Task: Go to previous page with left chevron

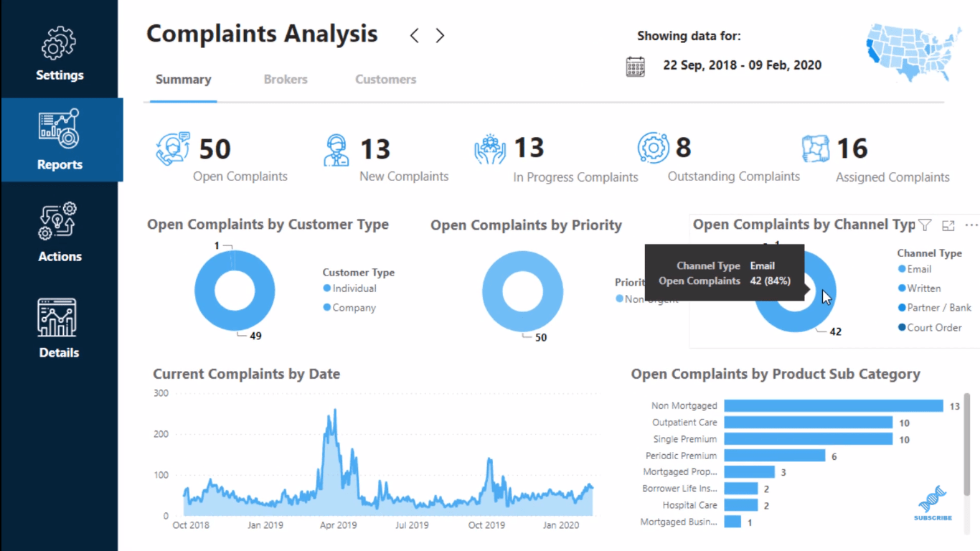Action: 414,35
